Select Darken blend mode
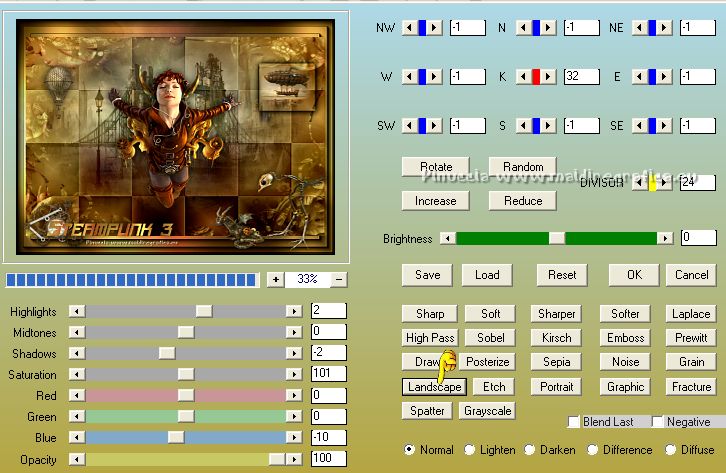The image size is (726, 473). [529, 449]
